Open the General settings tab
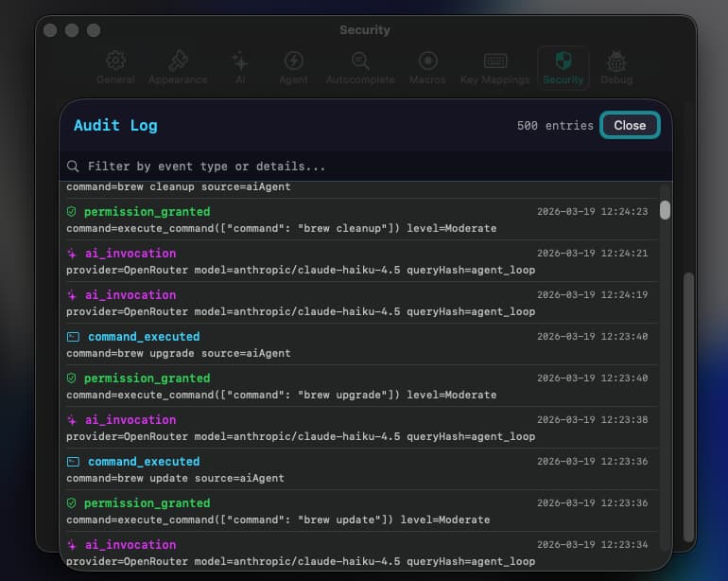Screen dimensions: 728x581 coord(115,68)
